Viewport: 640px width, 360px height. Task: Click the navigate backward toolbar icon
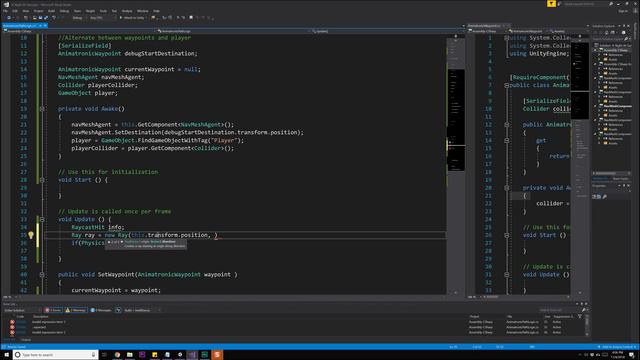(x=9, y=18)
